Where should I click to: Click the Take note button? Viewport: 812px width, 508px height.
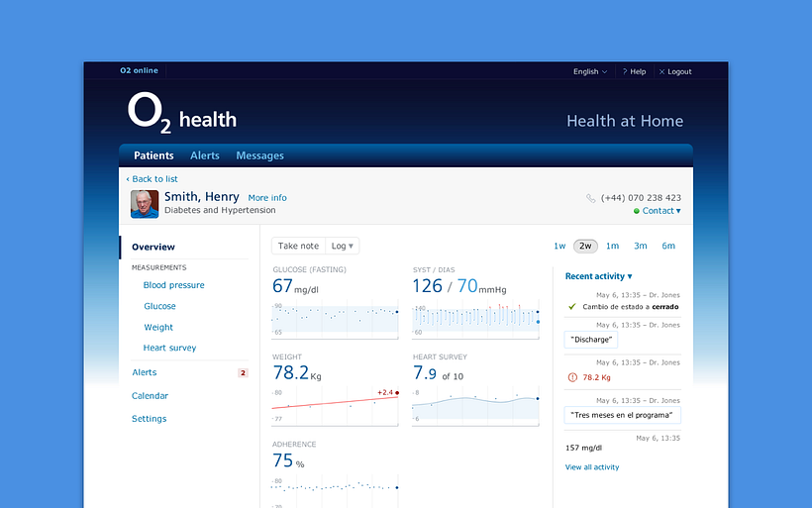click(x=298, y=246)
